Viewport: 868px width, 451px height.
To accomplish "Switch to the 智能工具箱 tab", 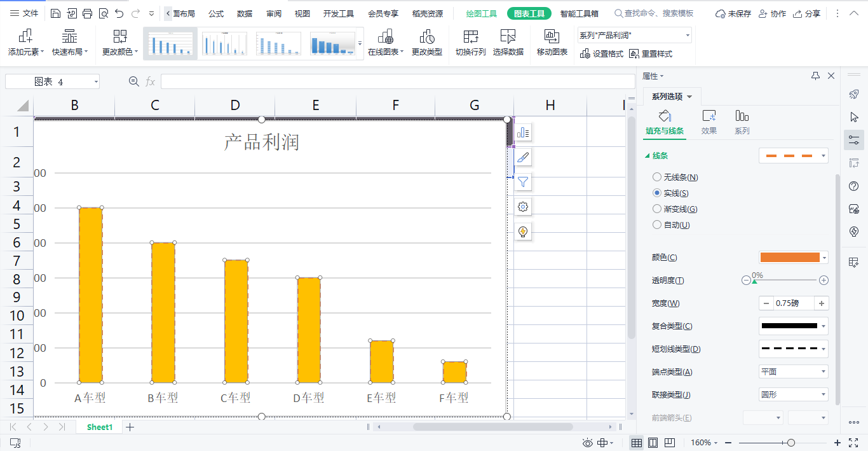I will coord(579,13).
